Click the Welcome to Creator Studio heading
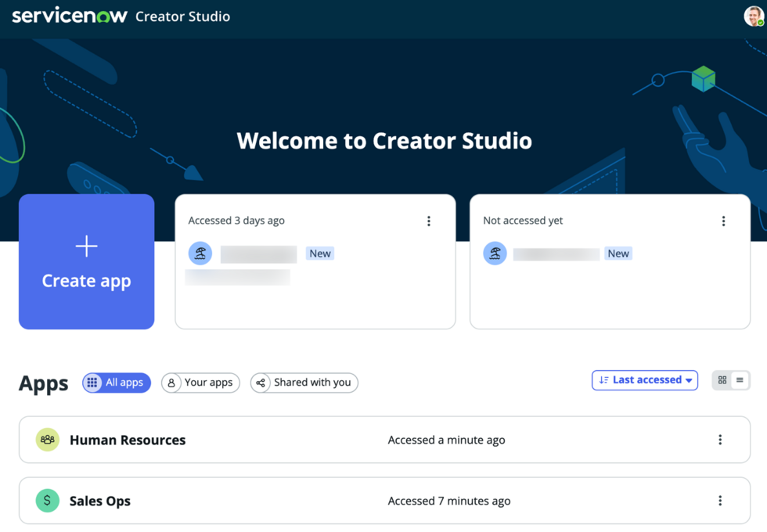Viewport: 767px width, 532px height. click(x=384, y=141)
